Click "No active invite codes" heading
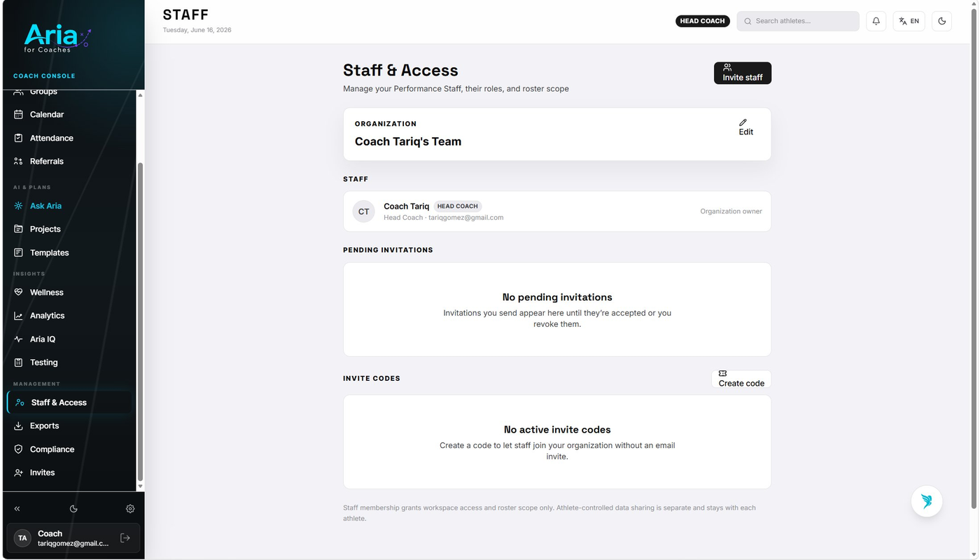The height and width of the screenshot is (560, 980). [x=557, y=430]
